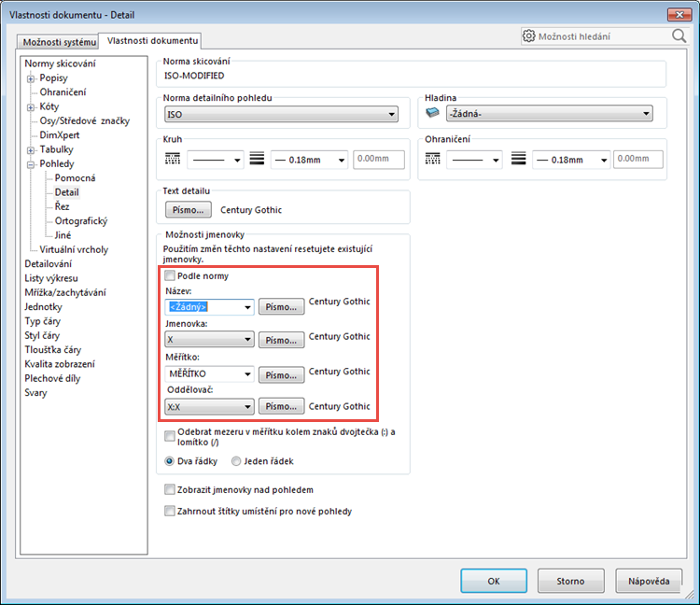
Task: Switch to Možnosti systému tab
Action: [59, 42]
